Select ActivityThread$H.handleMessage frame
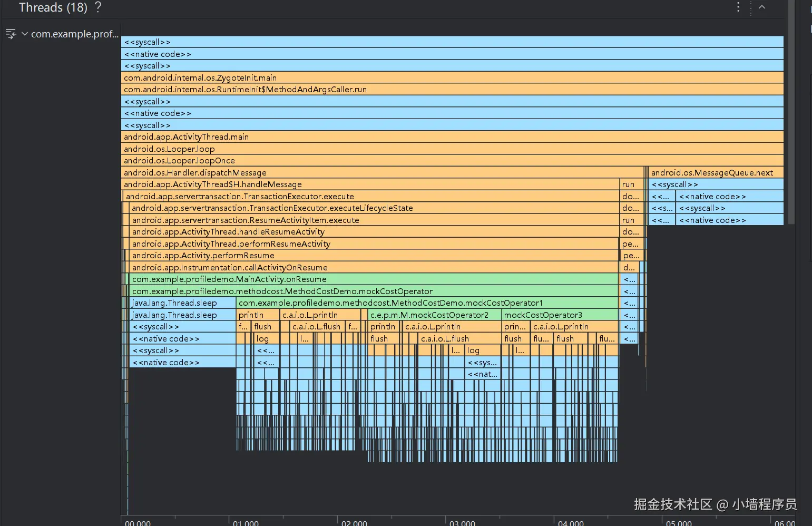The width and height of the screenshot is (812, 526). (370, 184)
